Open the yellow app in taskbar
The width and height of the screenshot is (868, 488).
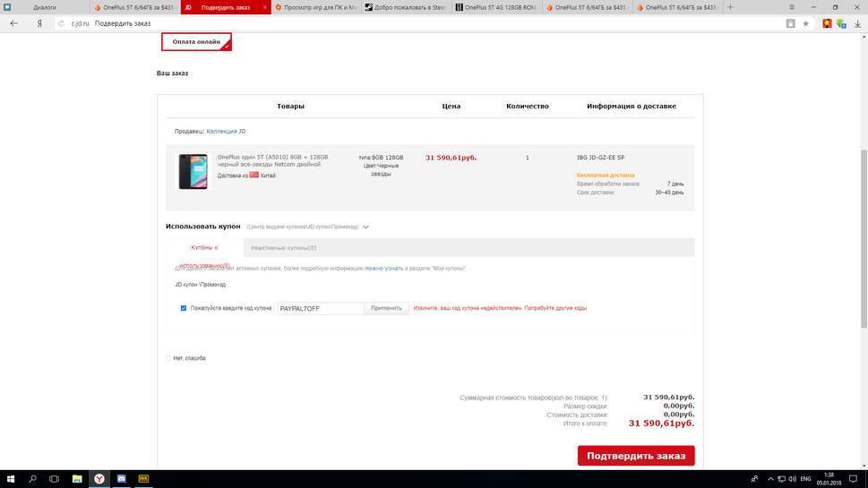(143, 478)
